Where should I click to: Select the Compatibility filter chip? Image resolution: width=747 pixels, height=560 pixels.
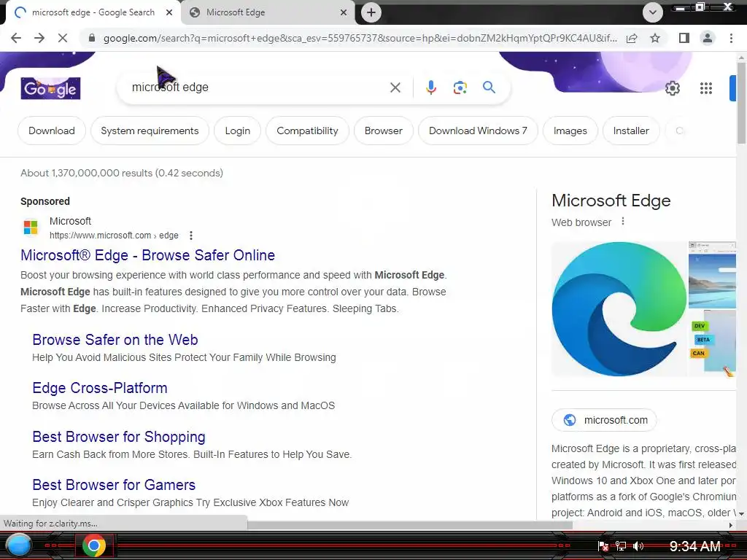coord(307,131)
